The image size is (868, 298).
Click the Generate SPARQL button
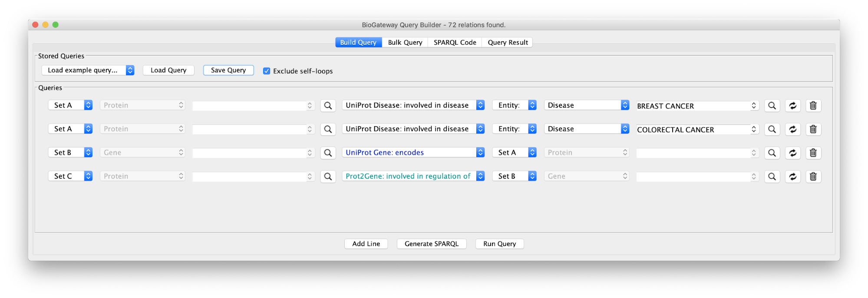[x=432, y=244]
